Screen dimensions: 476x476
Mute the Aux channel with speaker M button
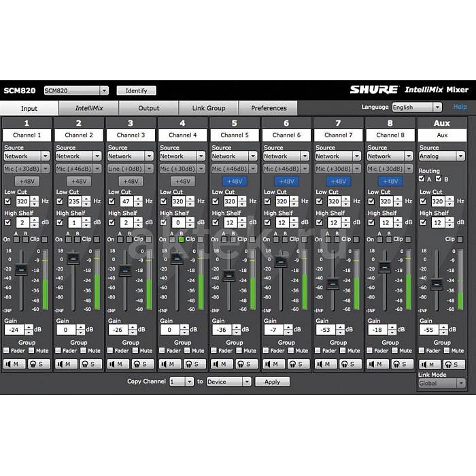(430, 364)
